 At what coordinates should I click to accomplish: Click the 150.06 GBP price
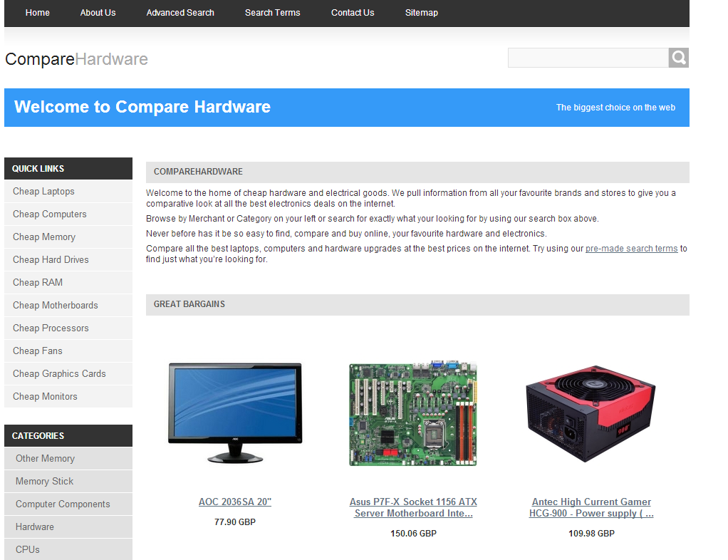click(x=413, y=534)
